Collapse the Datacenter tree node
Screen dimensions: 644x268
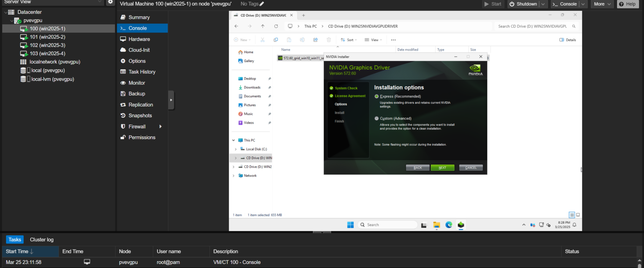pyautogui.click(x=5, y=12)
